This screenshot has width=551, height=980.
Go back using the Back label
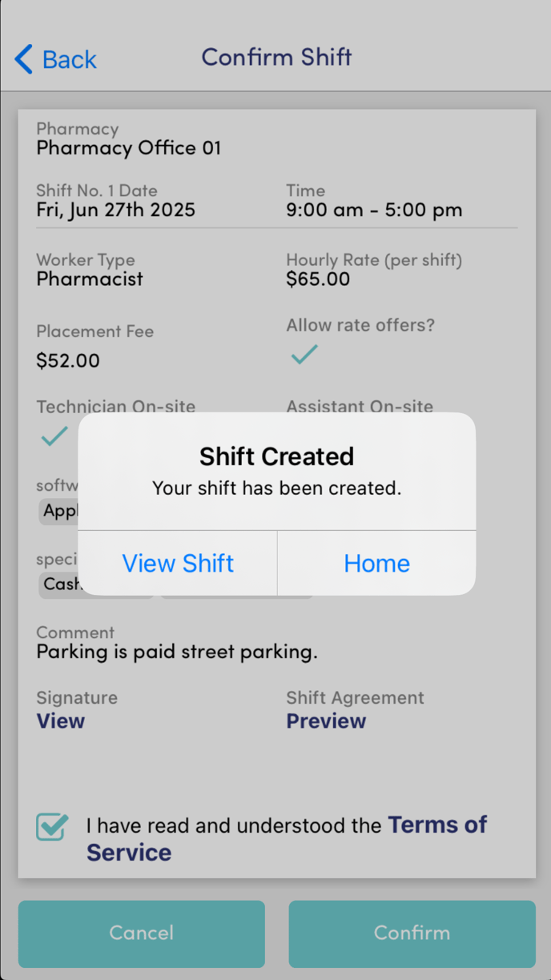70,59
